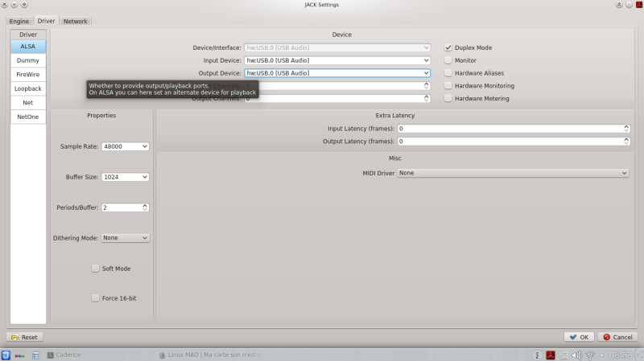The width and height of the screenshot is (644, 361).
Task: Enable the Hardware Aliases checkbox
Action: point(448,73)
